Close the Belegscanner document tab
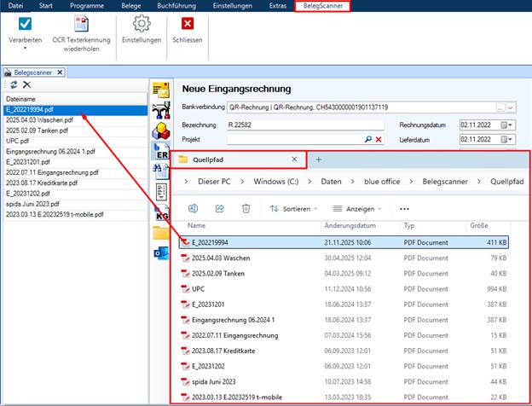532x406 pixels. pyautogui.click(x=60, y=72)
